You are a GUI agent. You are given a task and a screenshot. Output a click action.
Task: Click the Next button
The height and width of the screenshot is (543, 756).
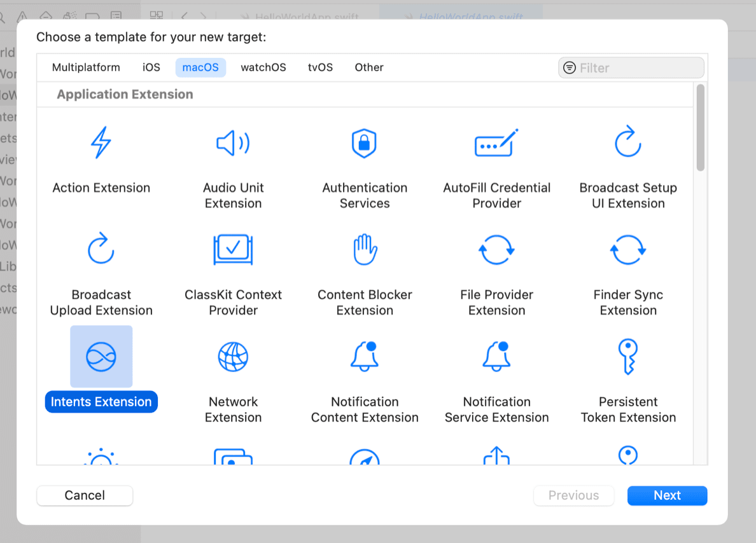pyautogui.click(x=667, y=495)
